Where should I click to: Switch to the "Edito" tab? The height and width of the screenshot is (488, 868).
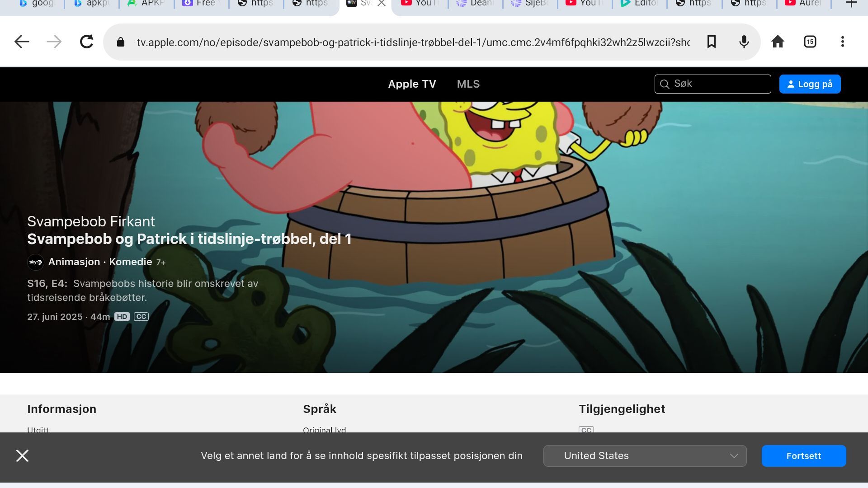coord(639,4)
